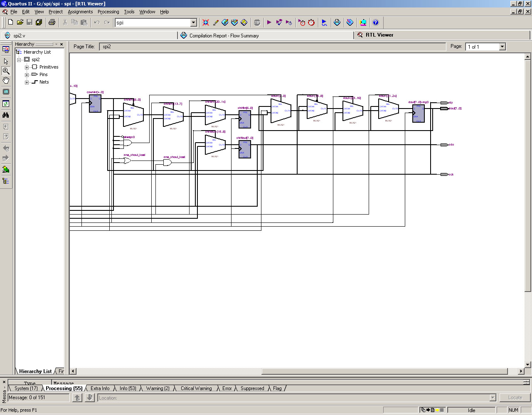Viewport: 532px width, 415px height.
Task: Select the Zoom tool in the left toolbar
Action: click(x=6, y=71)
